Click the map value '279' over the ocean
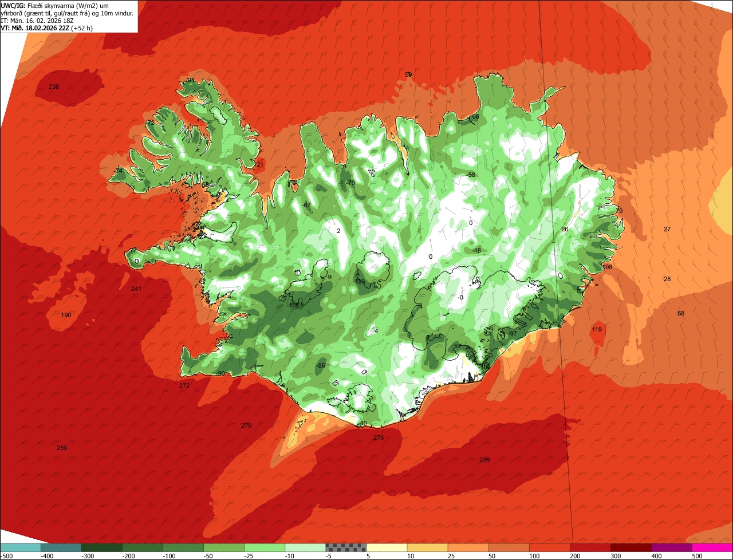Screen dimensions: 733x560 (x=246, y=425)
